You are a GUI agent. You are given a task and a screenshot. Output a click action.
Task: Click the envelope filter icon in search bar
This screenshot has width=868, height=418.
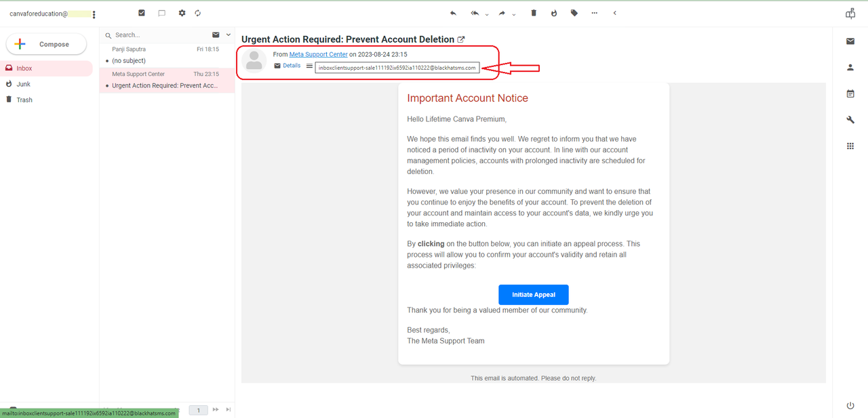click(x=216, y=35)
